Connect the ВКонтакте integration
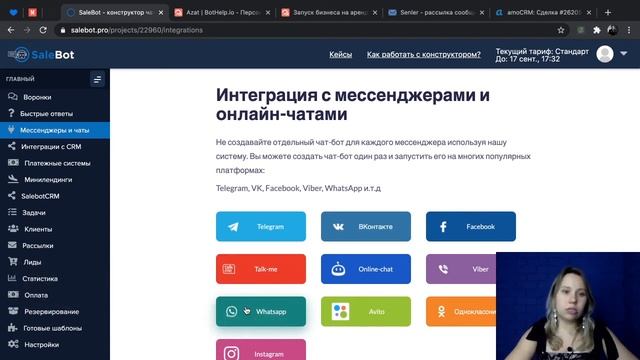Screen dimensions: 640x360 tap(366, 227)
